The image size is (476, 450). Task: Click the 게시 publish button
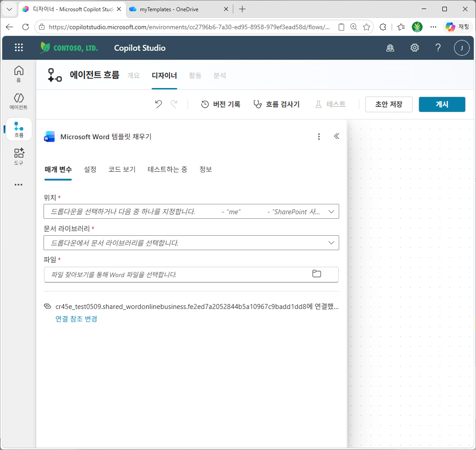(x=442, y=105)
